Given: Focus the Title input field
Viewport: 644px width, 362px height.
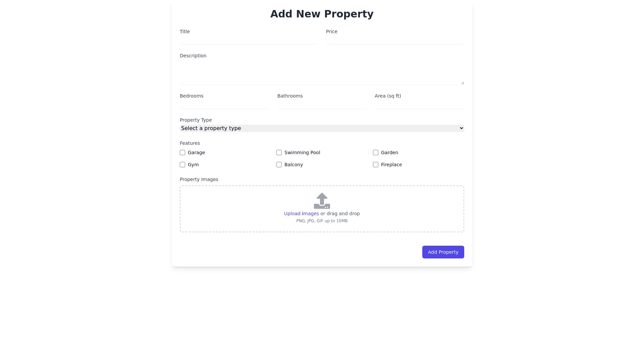Looking at the screenshot, I should pyautogui.click(x=249, y=40).
